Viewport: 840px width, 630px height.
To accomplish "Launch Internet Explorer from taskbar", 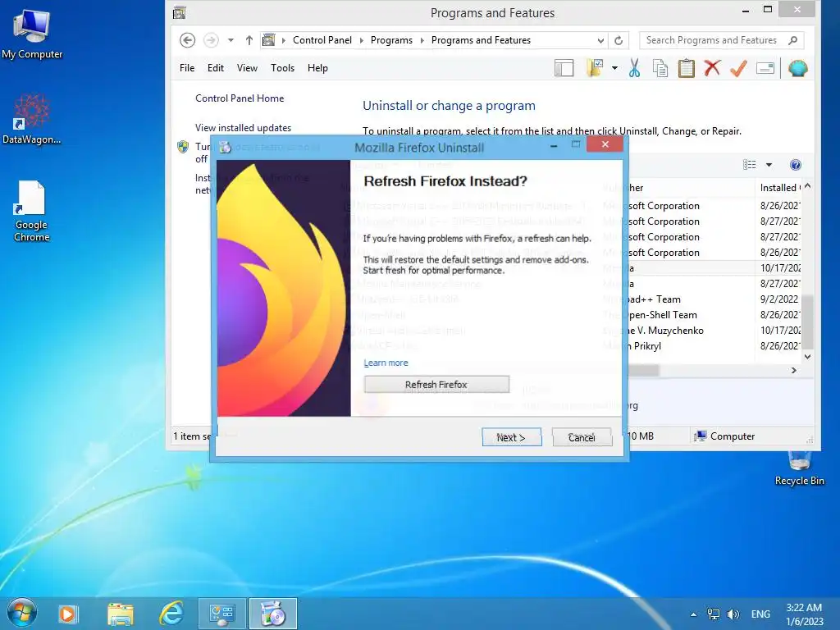I will coord(171,614).
